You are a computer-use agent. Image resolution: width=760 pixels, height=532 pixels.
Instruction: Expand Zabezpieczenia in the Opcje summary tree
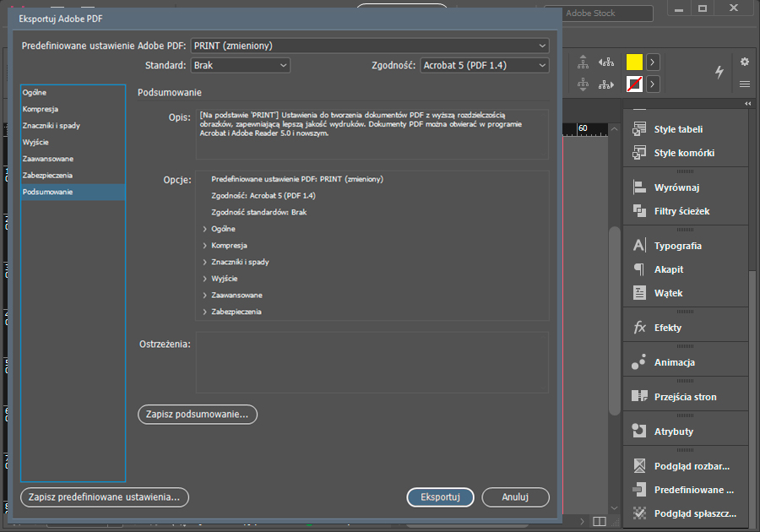click(x=205, y=312)
